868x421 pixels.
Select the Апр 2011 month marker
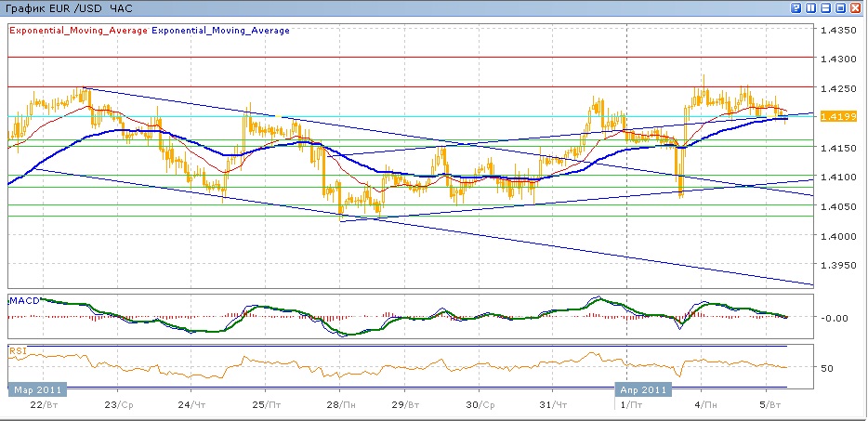click(643, 388)
